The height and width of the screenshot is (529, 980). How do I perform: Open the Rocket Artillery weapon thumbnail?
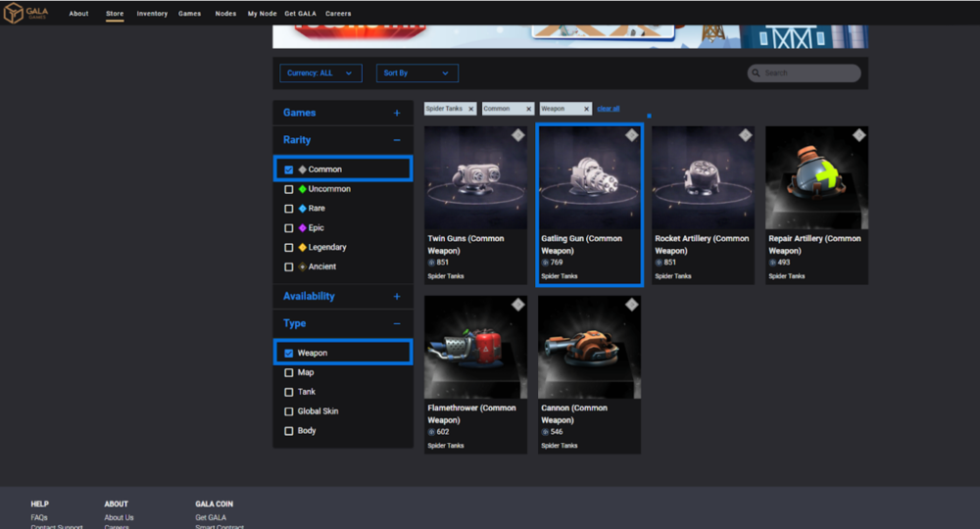pos(703,177)
